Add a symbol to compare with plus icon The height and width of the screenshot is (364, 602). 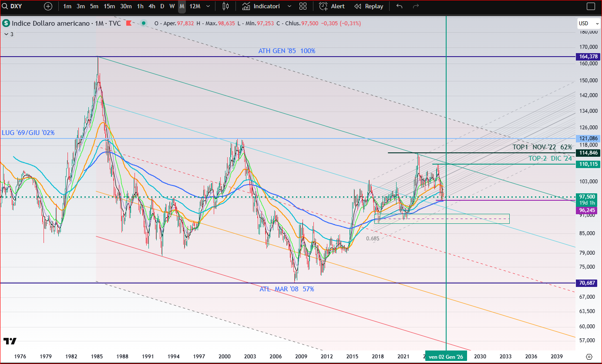tap(48, 6)
